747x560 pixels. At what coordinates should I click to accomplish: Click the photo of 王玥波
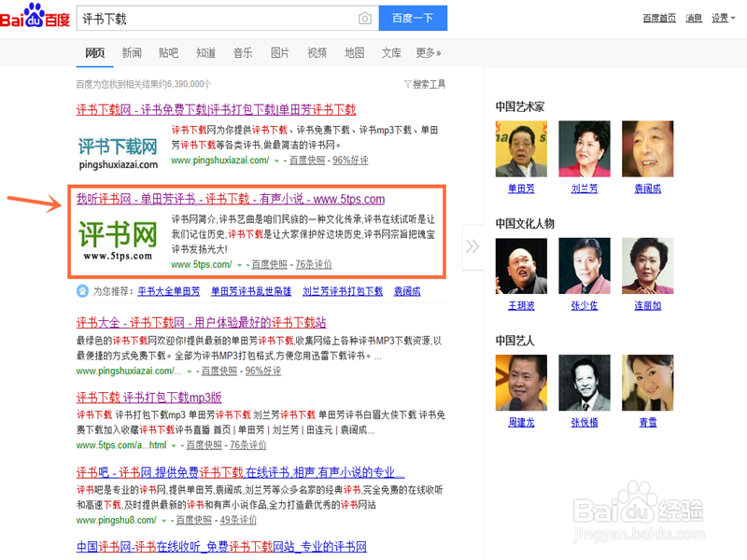click(x=521, y=266)
